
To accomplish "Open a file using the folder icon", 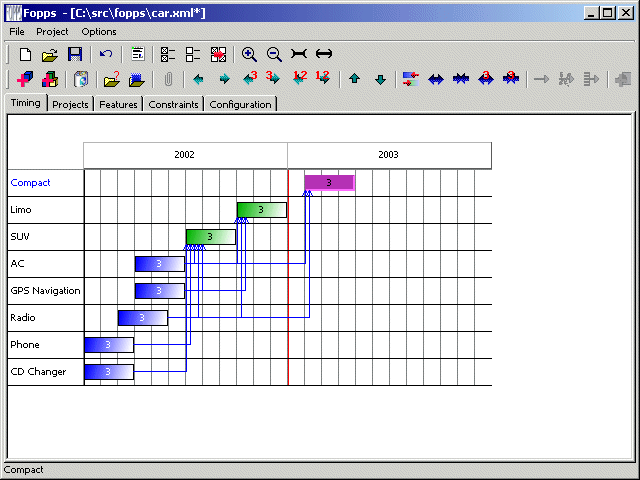I will 50,54.
